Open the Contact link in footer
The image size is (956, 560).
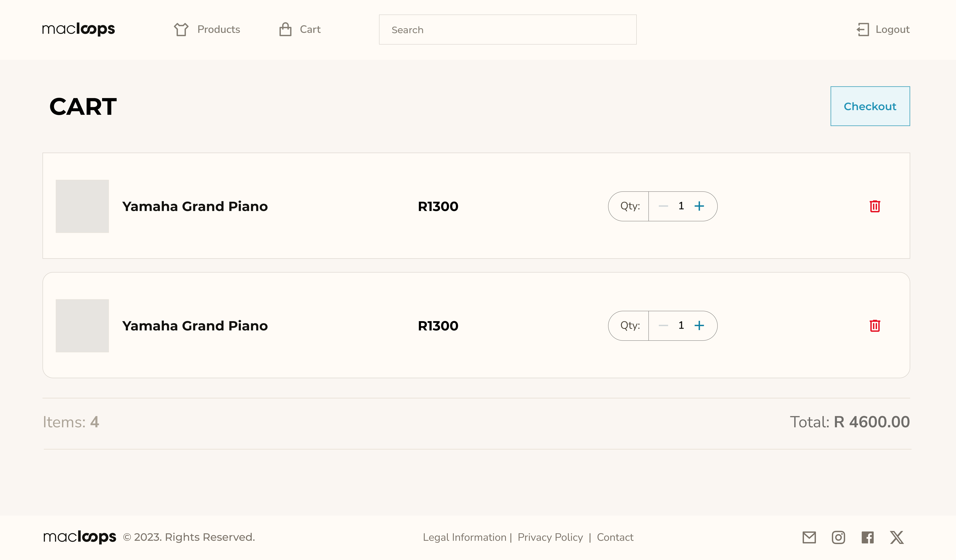[615, 537]
